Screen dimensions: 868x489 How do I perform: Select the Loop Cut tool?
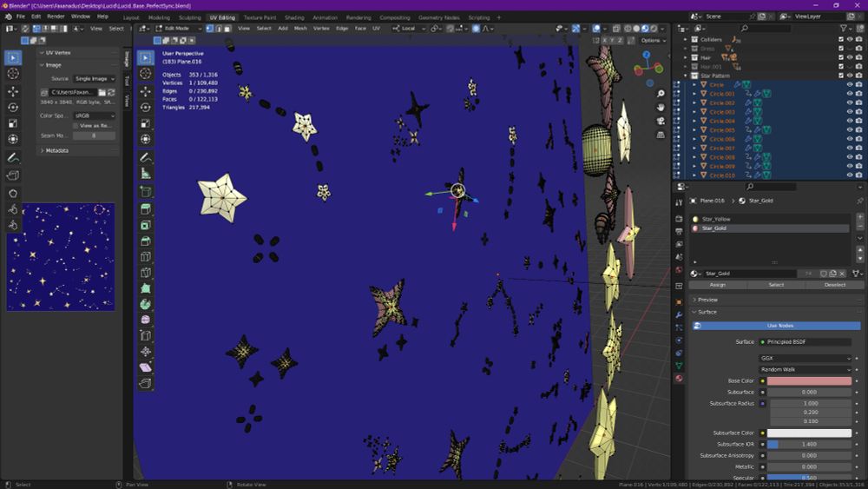[x=146, y=256]
